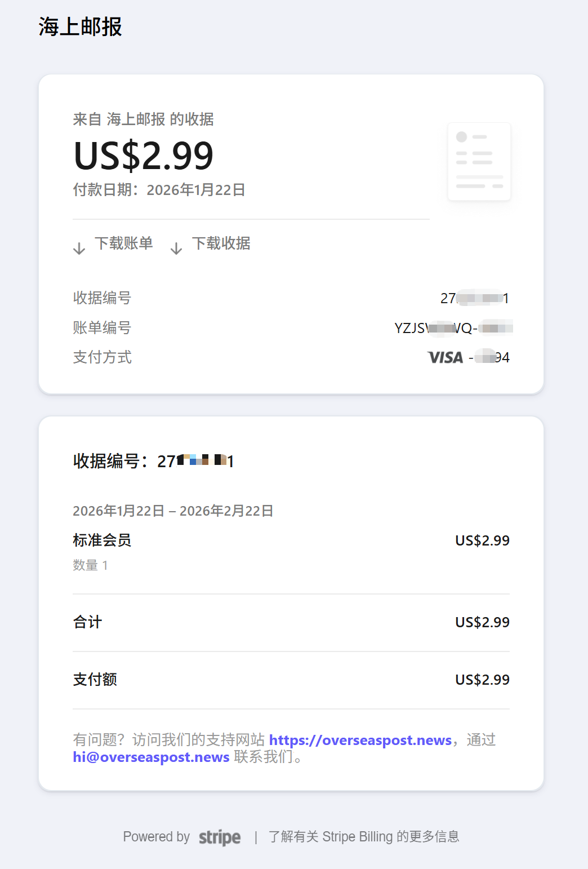Viewport: 588px width, 869px height.
Task: Click the 标准会员 line item
Action: click(x=102, y=540)
